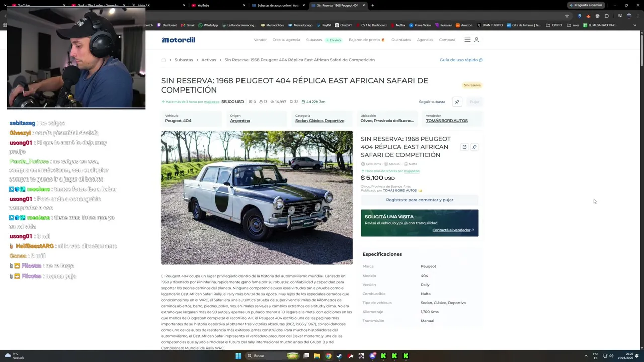
Task: Open Bajaron de precio in the navigation
Action: [366, 40]
